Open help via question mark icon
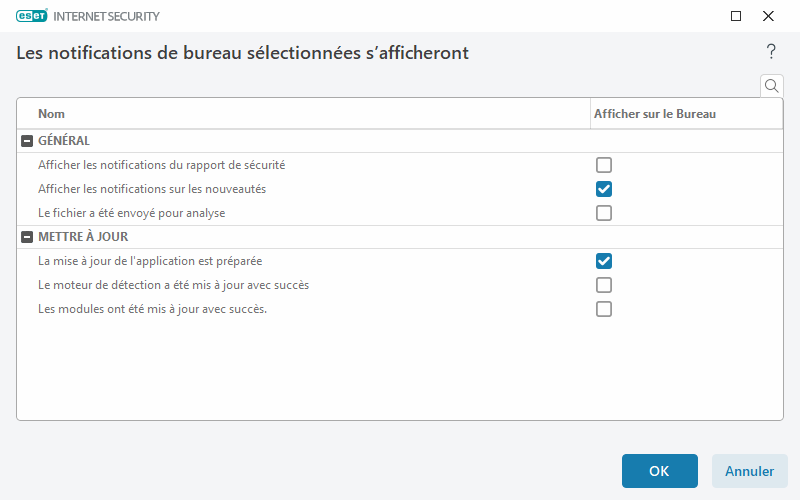 point(771,52)
